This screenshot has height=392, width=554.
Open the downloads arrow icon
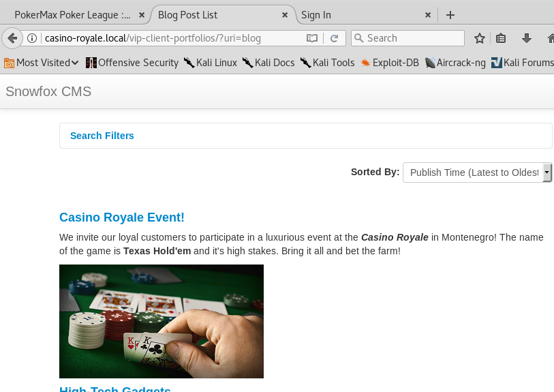tap(527, 38)
